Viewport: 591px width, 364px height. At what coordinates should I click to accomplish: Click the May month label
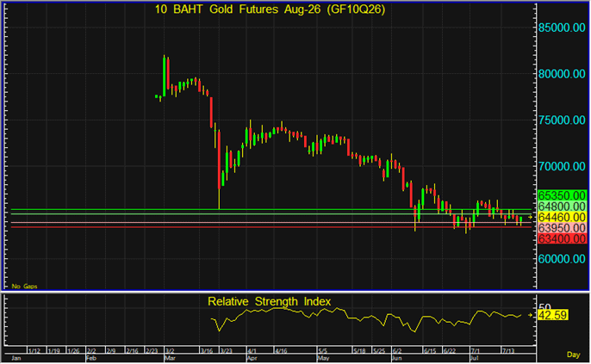point(322,358)
